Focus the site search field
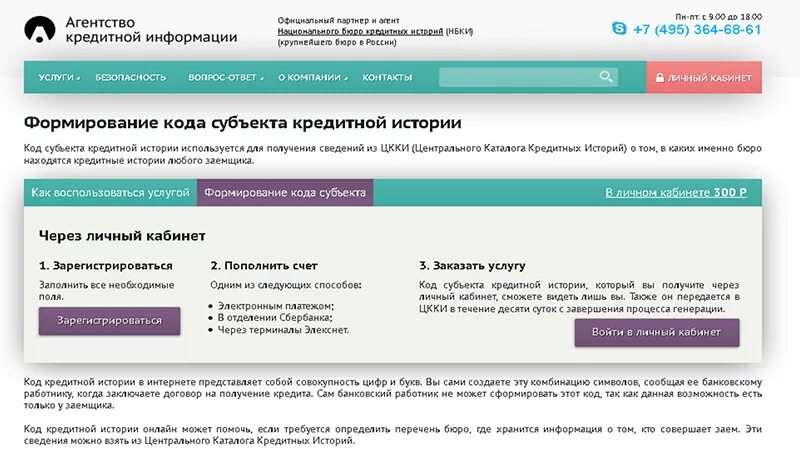The width and height of the screenshot is (800, 450). point(528,77)
